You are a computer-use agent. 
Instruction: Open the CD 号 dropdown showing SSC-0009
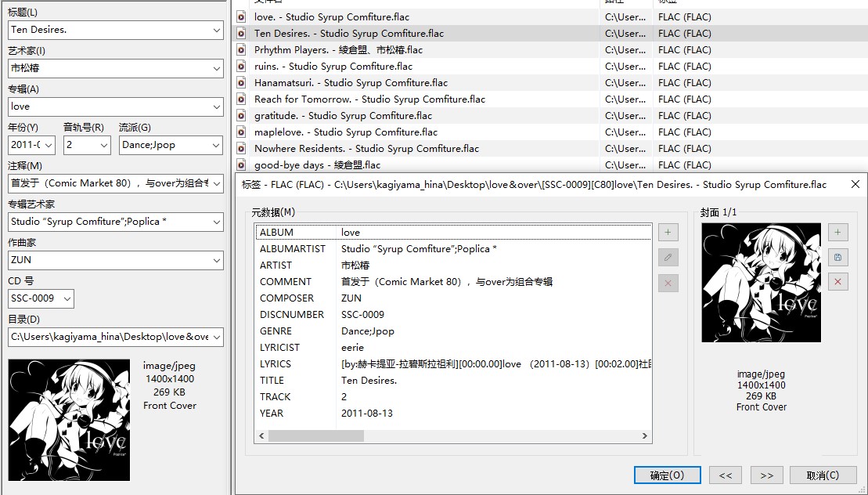[67, 298]
